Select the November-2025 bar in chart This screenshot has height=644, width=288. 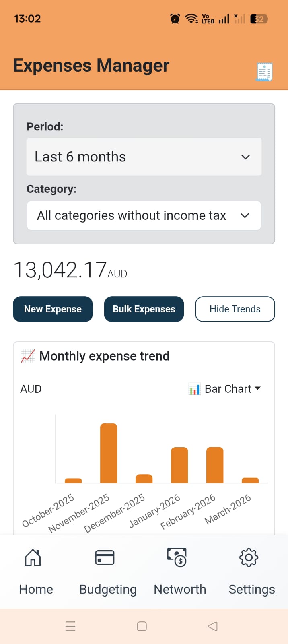pos(109,453)
